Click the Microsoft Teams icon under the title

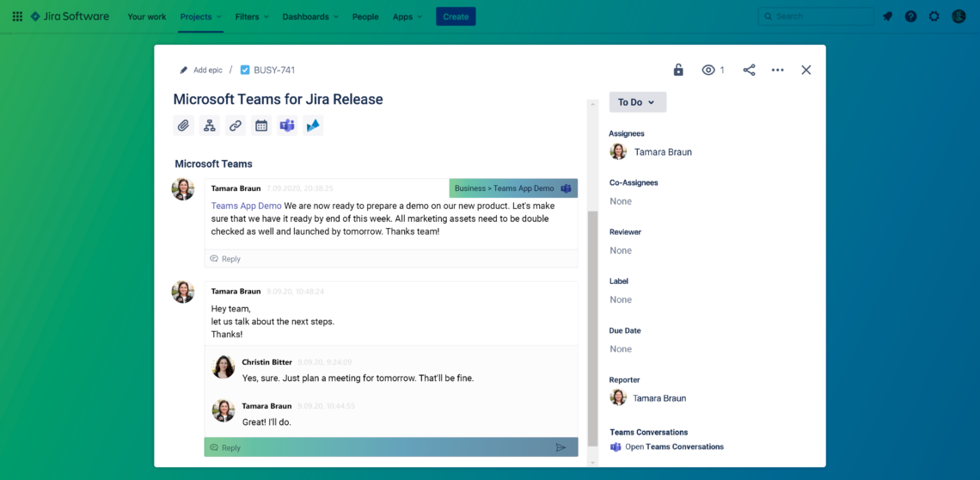(287, 126)
